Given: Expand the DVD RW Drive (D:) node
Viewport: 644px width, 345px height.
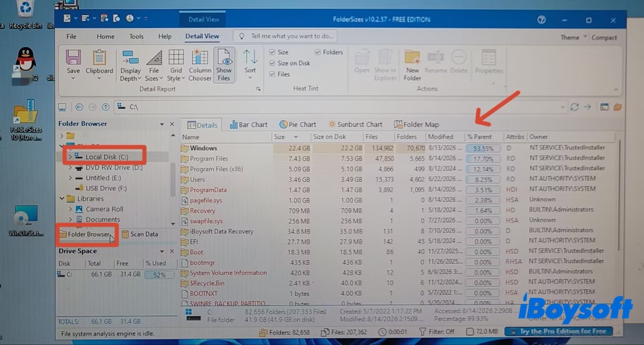Looking at the screenshot, I should click(x=70, y=168).
